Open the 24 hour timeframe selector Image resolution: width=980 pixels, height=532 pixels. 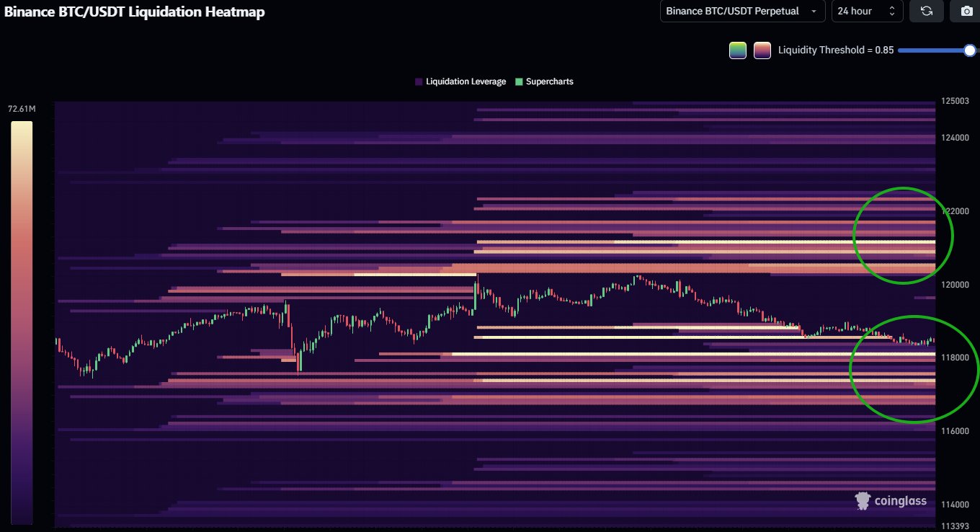pyautogui.click(x=867, y=11)
